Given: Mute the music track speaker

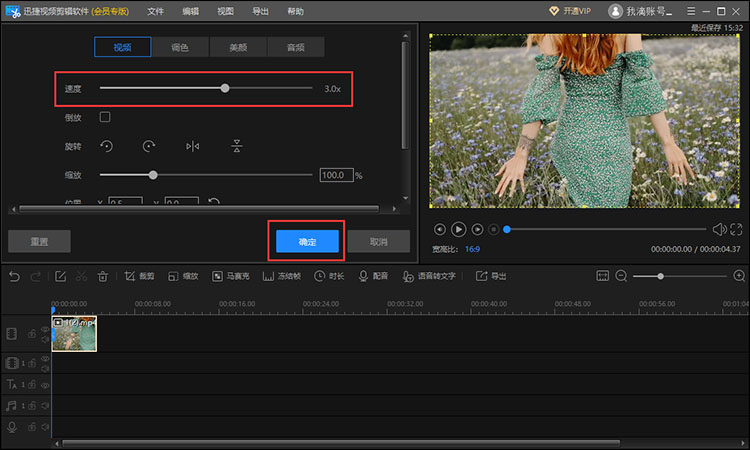Looking at the screenshot, I should tap(45, 405).
